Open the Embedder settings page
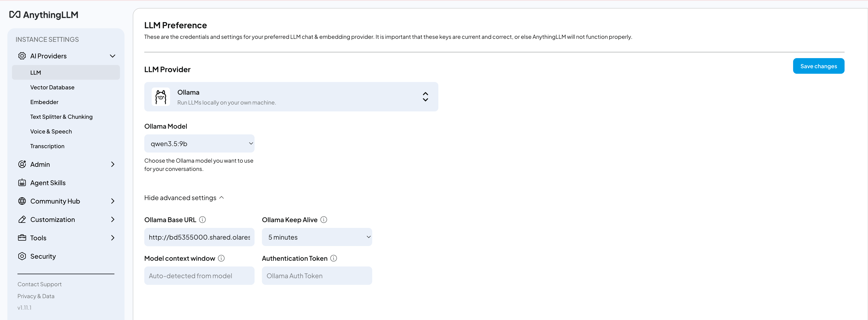Screen dimensions: 868x320 (x=44, y=102)
